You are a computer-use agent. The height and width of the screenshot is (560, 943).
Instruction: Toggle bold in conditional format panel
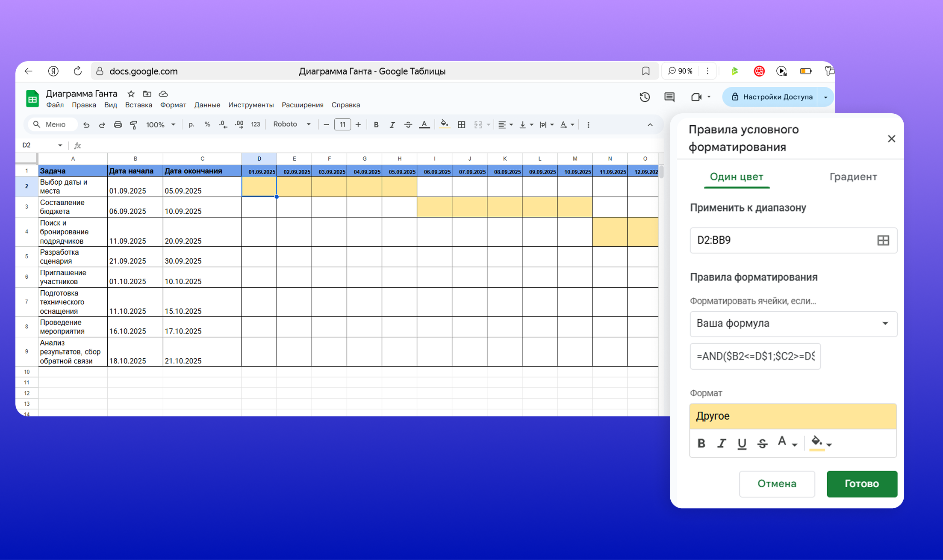701,443
